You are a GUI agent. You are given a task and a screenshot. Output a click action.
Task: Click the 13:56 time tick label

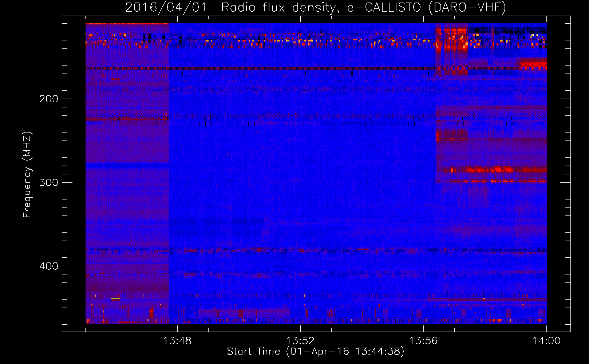(x=423, y=341)
